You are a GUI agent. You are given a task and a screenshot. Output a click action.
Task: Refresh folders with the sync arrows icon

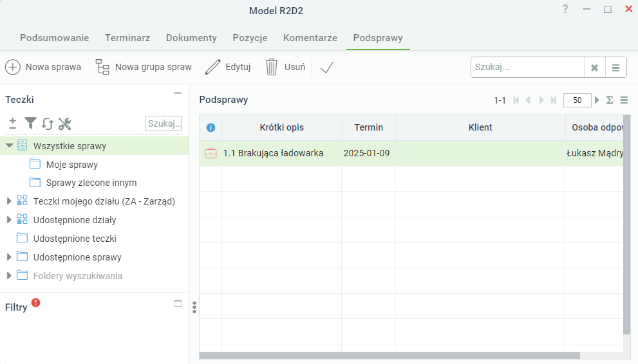tap(47, 123)
